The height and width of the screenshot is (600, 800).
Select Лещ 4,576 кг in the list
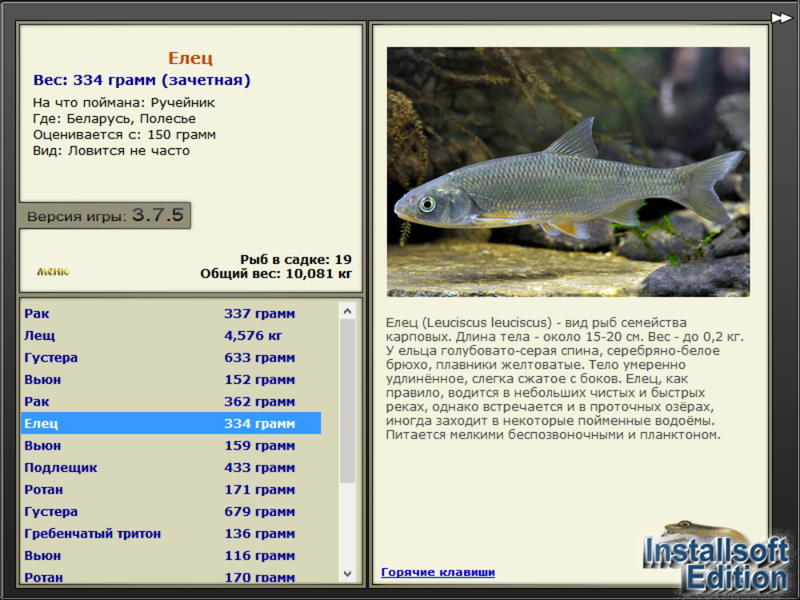point(171,336)
